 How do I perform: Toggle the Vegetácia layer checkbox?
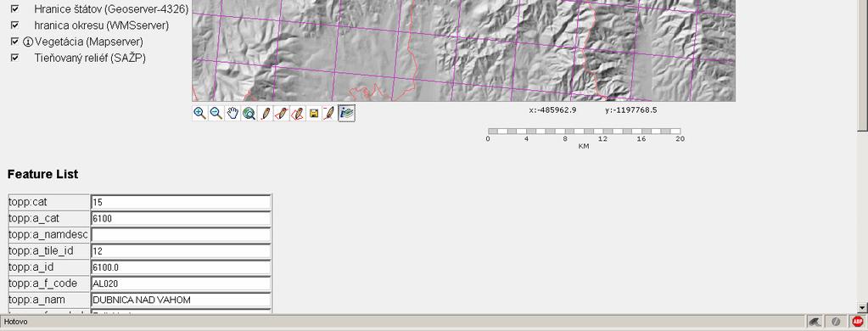pyautogui.click(x=15, y=41)
